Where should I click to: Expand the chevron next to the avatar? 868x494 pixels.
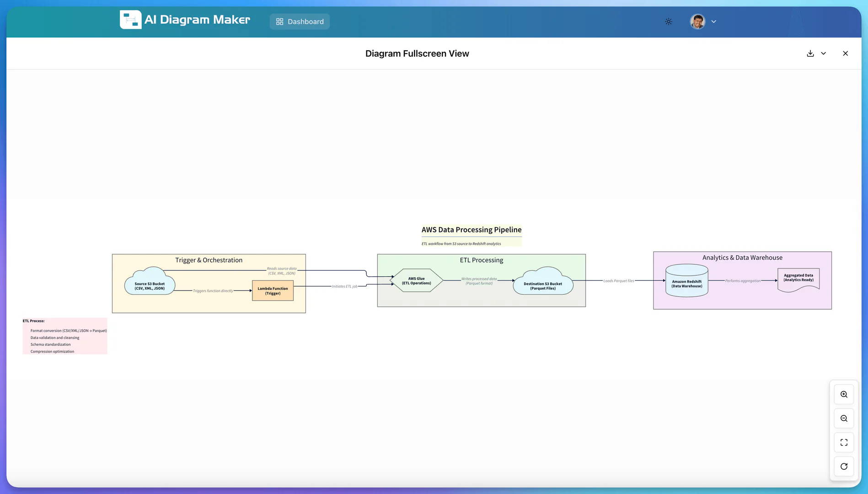coord(713,21)
